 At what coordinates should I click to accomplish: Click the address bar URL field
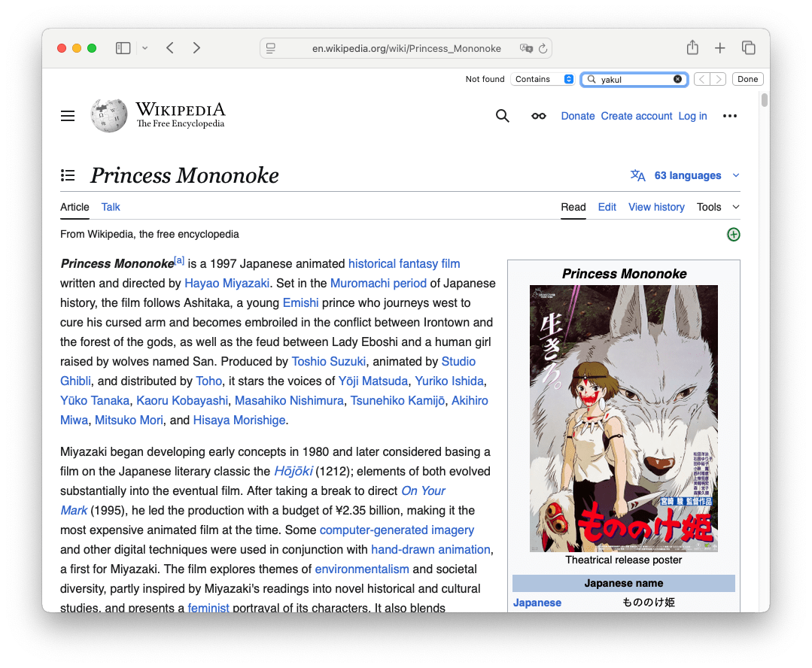coord(406,48)
